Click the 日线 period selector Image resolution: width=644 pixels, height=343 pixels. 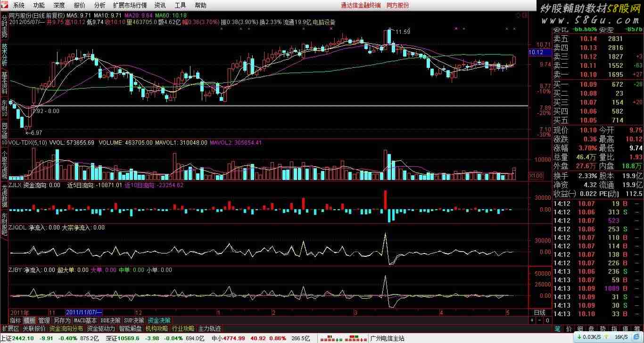(x=540, y=312)
